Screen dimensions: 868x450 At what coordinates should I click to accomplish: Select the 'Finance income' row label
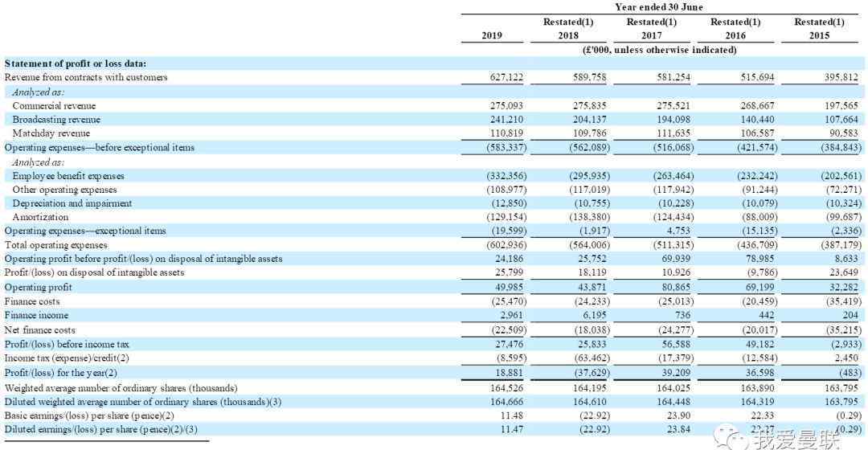click(37, 316)
